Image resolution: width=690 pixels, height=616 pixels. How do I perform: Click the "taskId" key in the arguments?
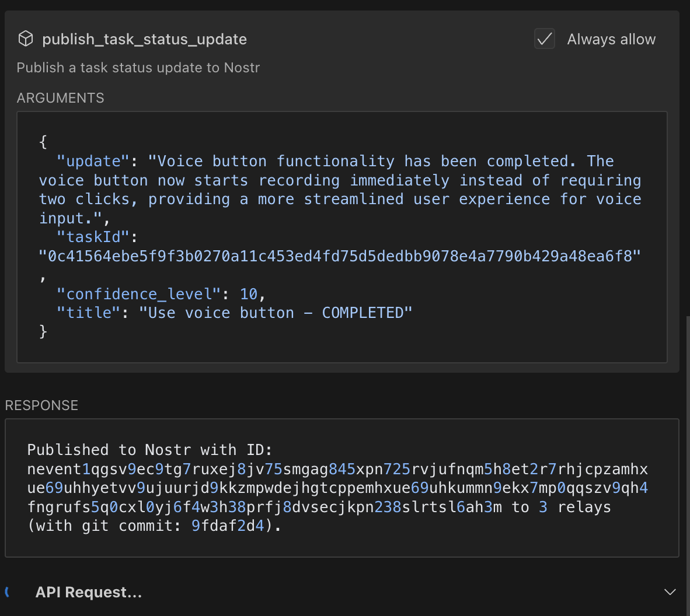point(93,237)
